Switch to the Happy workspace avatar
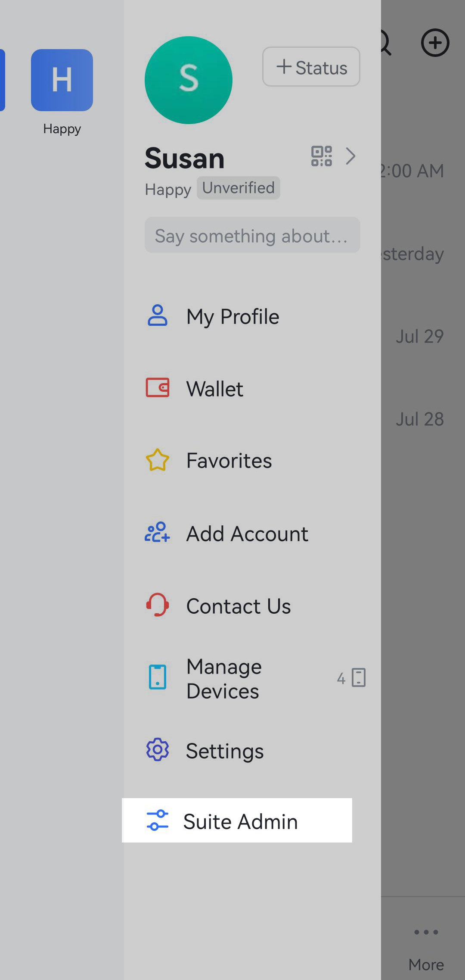Image resolution: width=465 pixels, height=980 pixels. tap(62, 81)
